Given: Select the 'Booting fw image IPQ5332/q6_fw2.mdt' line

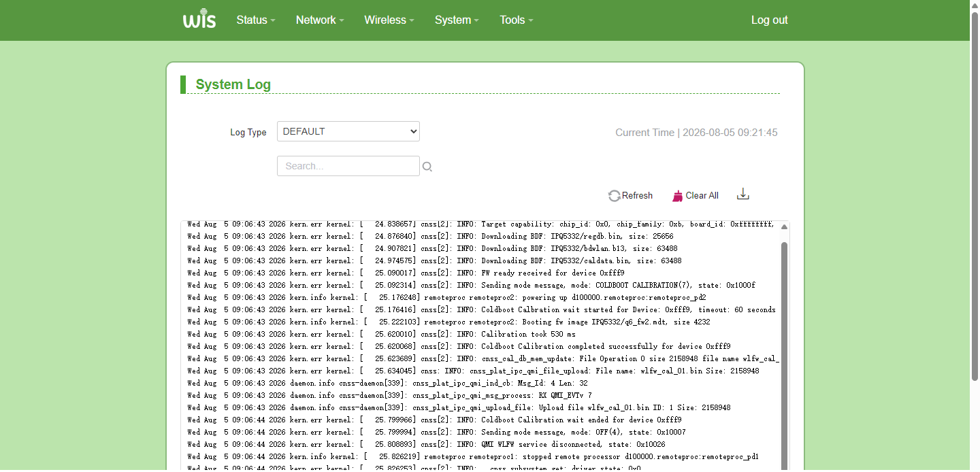Looking at the screenshot, I should click(x=448, y=322).
